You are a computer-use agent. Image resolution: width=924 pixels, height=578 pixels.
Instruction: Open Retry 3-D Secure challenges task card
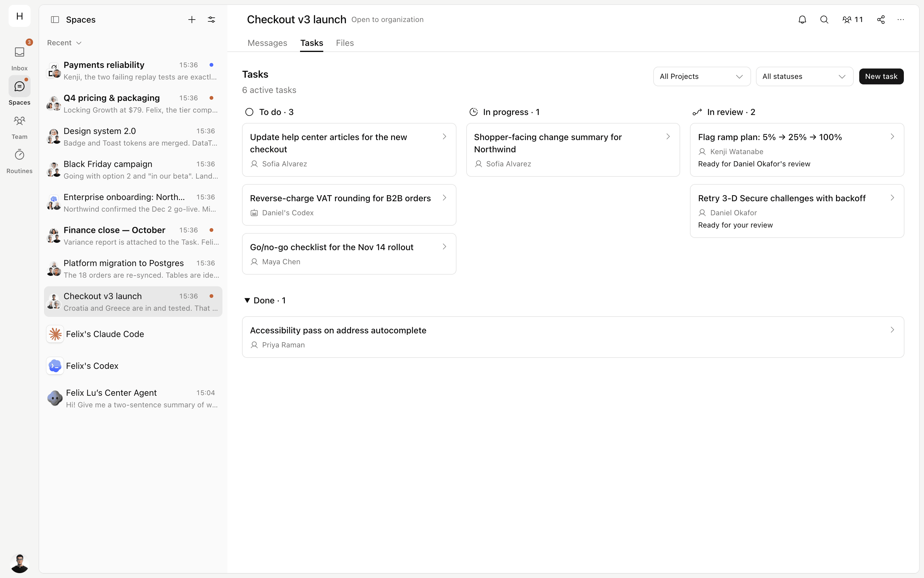797,211
